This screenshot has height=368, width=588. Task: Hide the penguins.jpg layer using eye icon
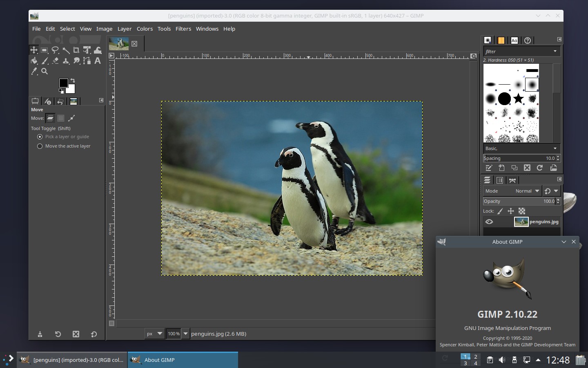click(489, 222)
